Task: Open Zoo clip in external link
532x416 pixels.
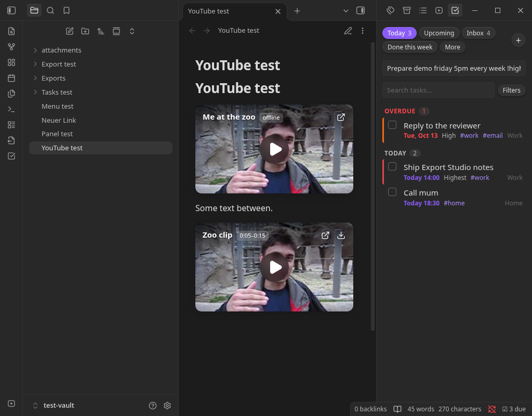Action: pos(325,236)
